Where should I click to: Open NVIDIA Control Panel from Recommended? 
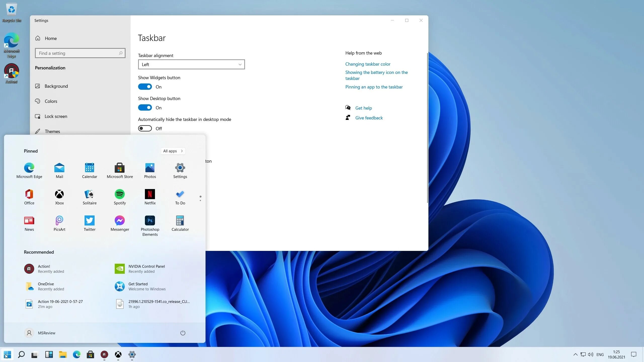[x=146, y=268]
